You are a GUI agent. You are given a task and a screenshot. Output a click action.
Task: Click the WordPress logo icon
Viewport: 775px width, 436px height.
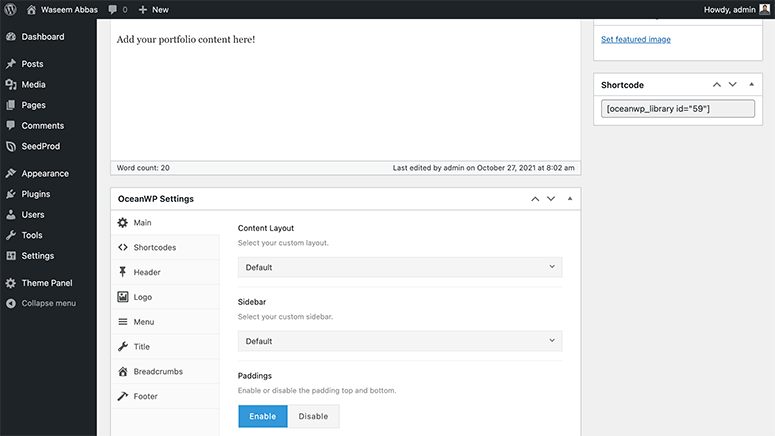coord(10,9)
